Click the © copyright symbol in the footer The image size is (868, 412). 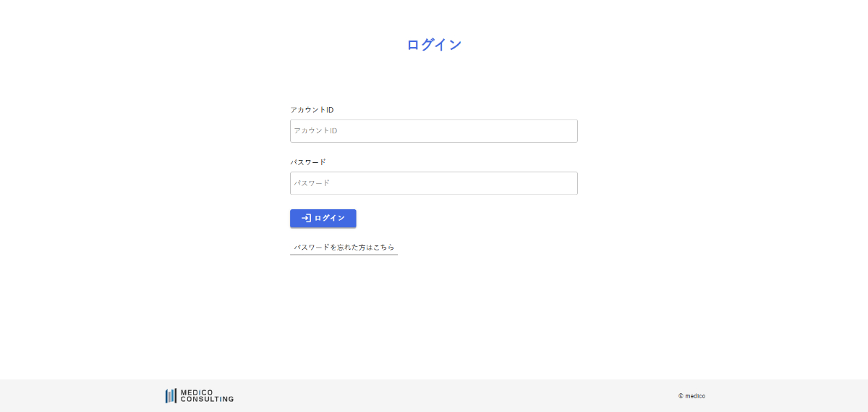pos(681,396)
